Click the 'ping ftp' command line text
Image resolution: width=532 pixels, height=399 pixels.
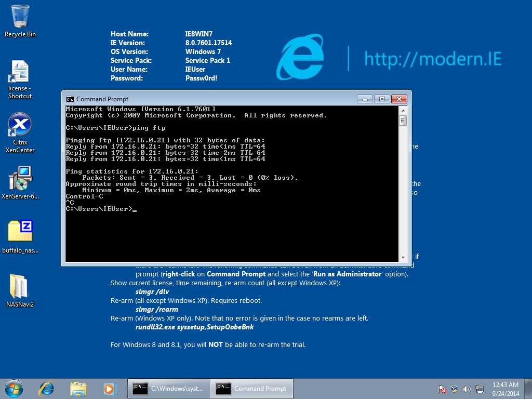coord(149,128)
